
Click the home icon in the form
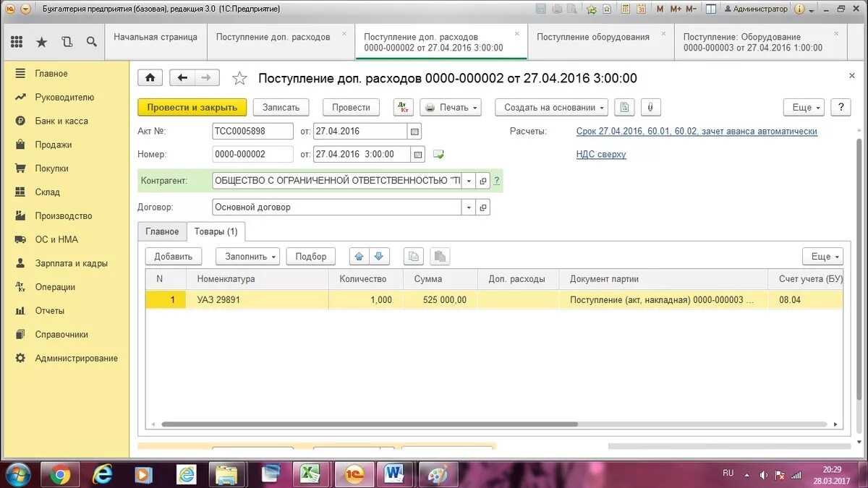click(x=150, y=77)
